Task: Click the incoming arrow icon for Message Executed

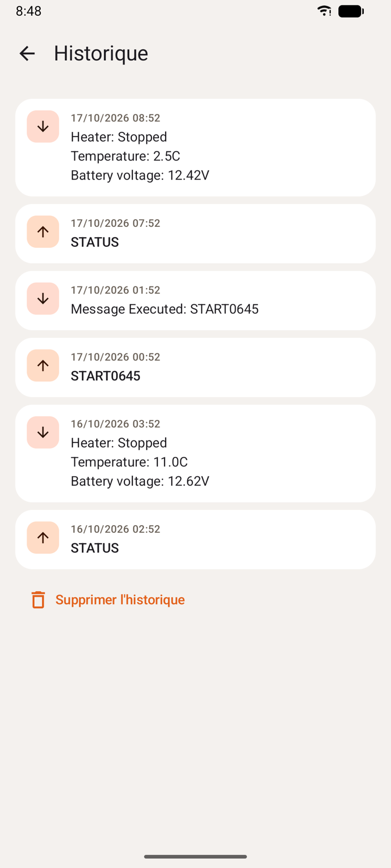Action: [x=43, y=298]
